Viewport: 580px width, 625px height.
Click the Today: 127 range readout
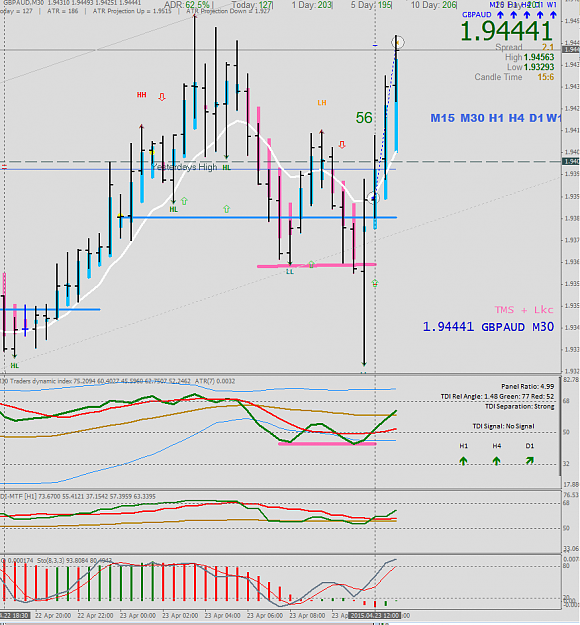click(252, 5)
